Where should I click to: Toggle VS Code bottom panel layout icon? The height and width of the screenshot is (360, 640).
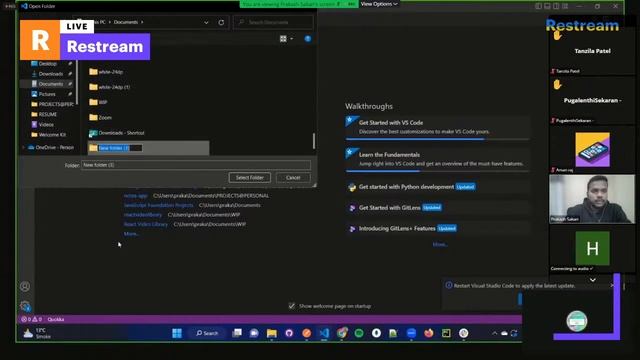click(x=547, y=6)
